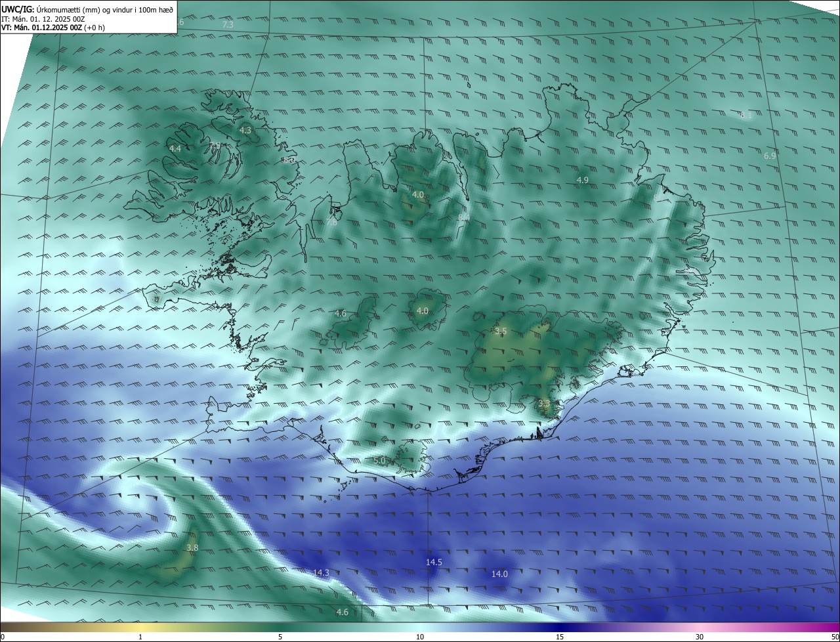Click the 5 tick on the color scale
The image size is (840, 642).
pos(280,637)
